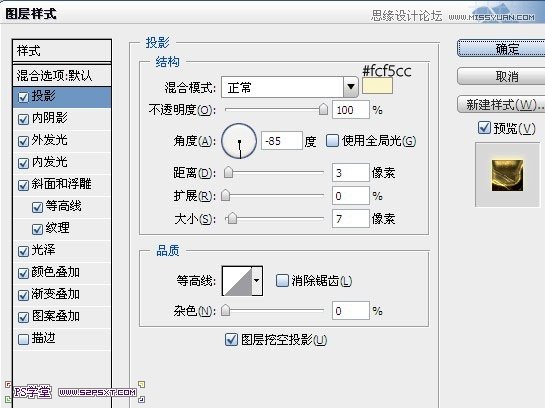
Task: Open the 斜面和浮雕 settings panel
Action: pyautogui.click(x=62, y=184)
